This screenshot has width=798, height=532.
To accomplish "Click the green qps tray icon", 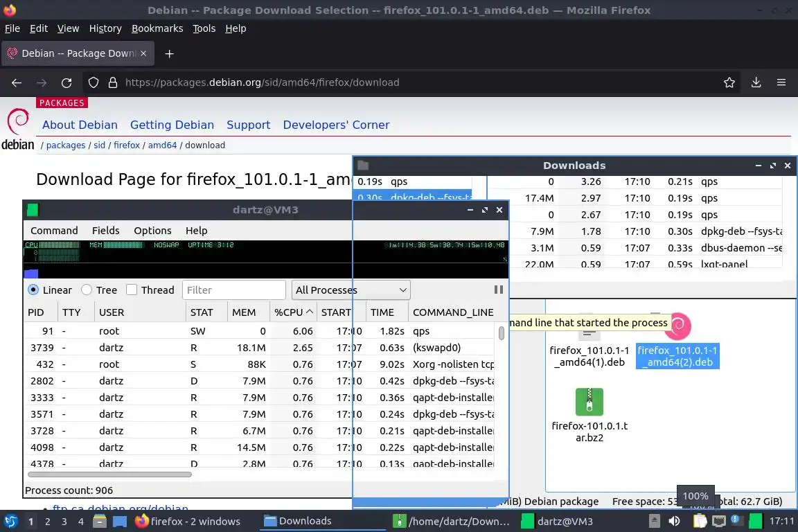I will click(x=756, y=521).
